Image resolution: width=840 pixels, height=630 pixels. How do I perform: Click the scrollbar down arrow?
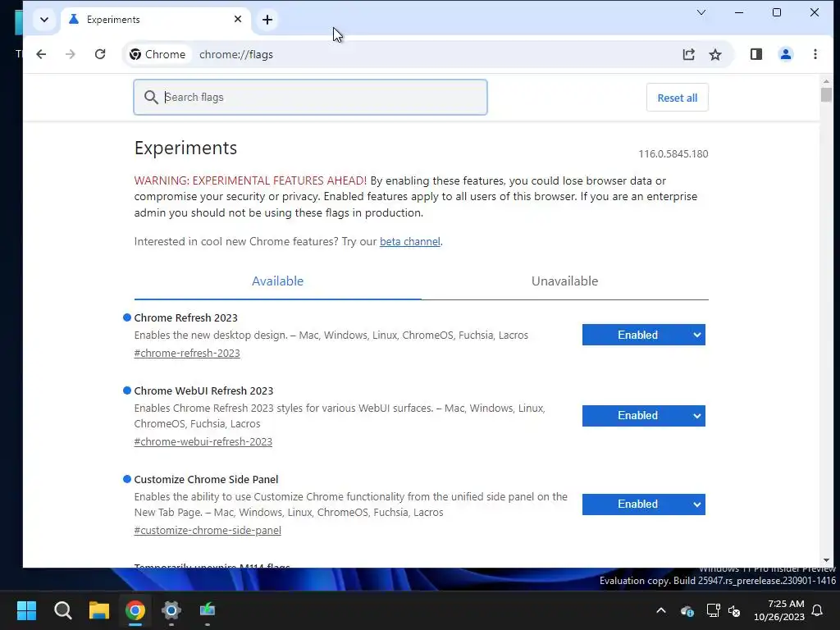825,560
